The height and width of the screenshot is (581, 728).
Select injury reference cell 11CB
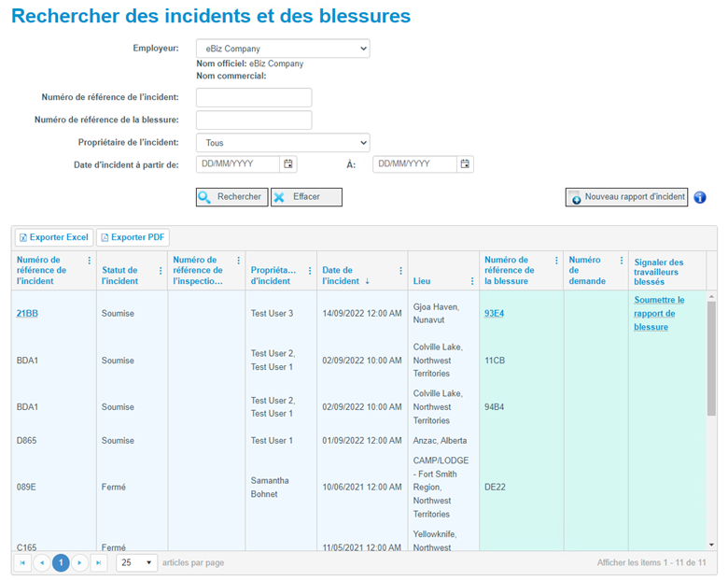[x=495, y=361]
